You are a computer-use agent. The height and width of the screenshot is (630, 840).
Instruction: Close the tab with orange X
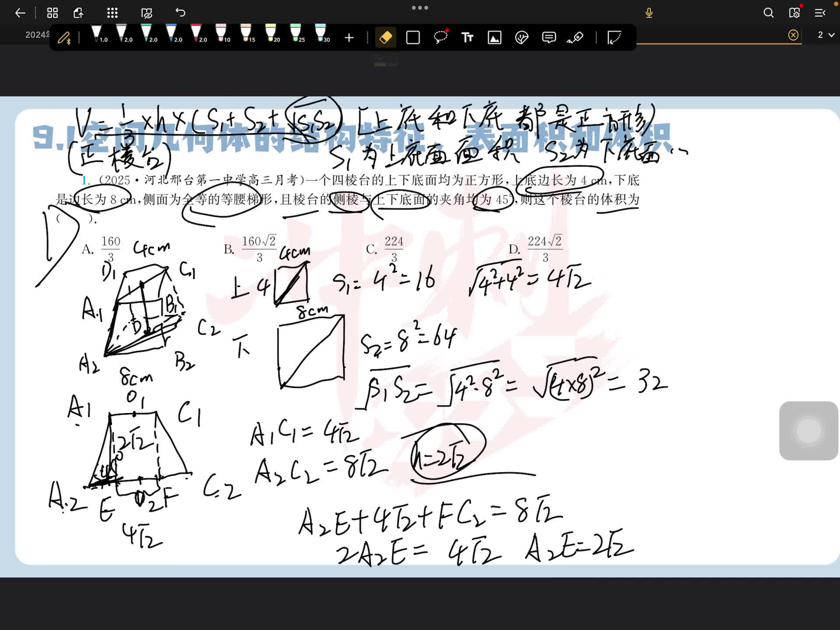[793, 35]
